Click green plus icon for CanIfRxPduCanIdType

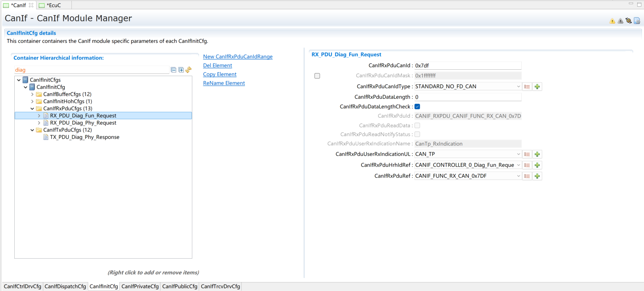(x=537, y=87)
